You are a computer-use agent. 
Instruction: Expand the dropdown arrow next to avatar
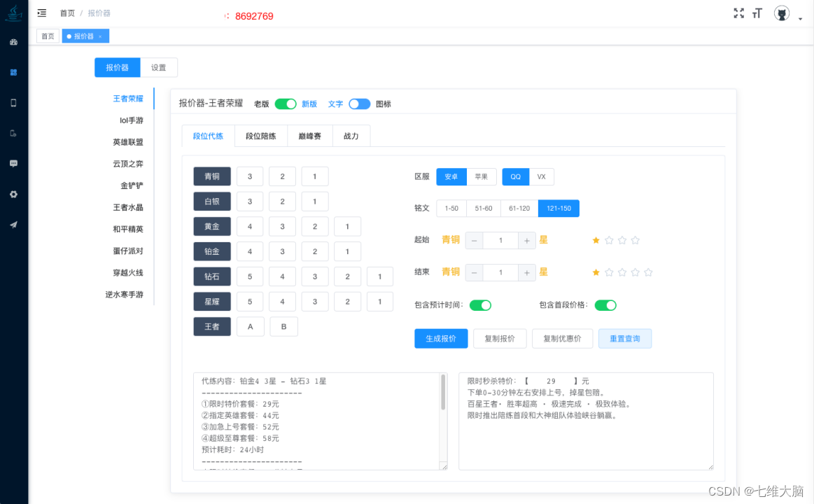click(801, 19)
